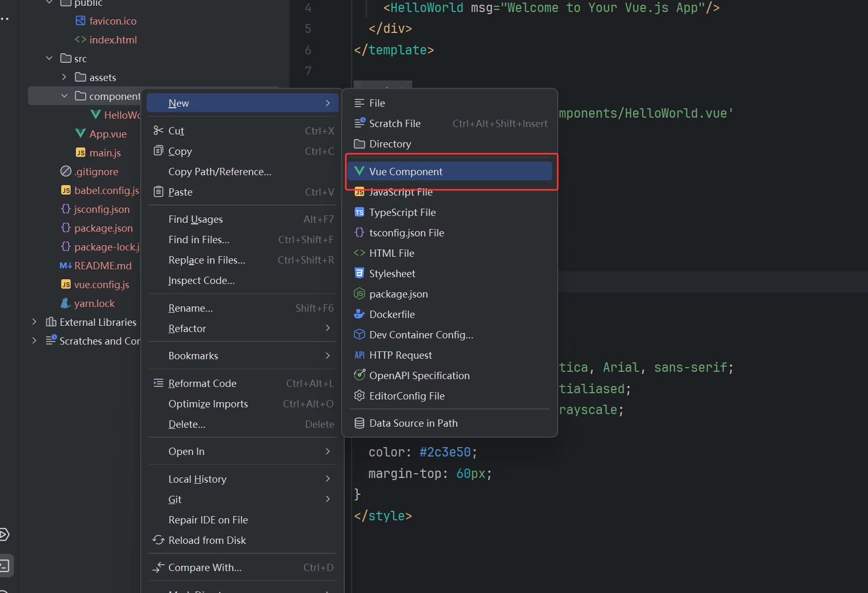This screenshot has width=868, height=593.
Task: Click the App.vue Vue icon
Action: tap(80, 134)
